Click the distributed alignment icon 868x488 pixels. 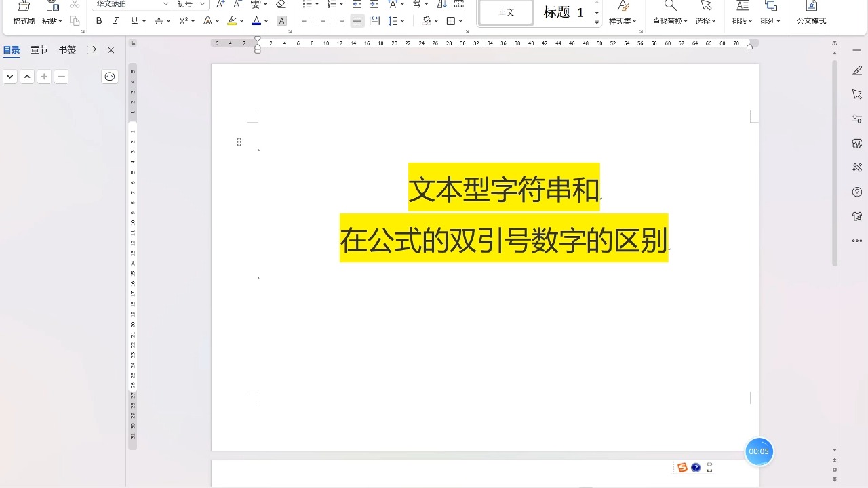[x=374, y=21]
